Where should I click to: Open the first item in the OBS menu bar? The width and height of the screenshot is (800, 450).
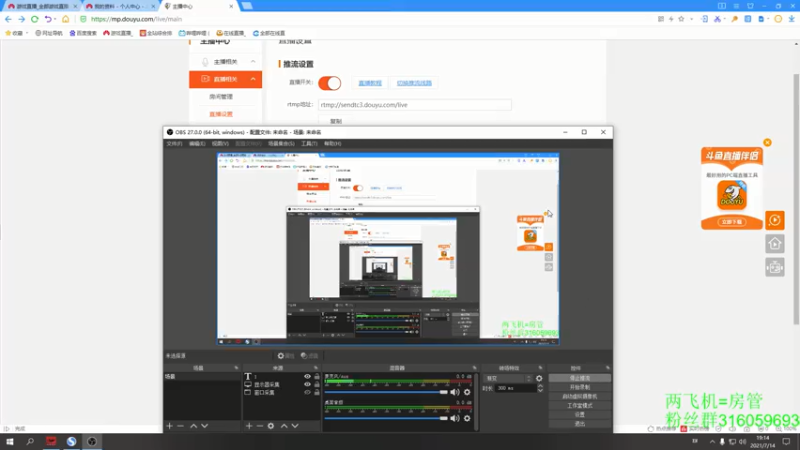[174, 144]
